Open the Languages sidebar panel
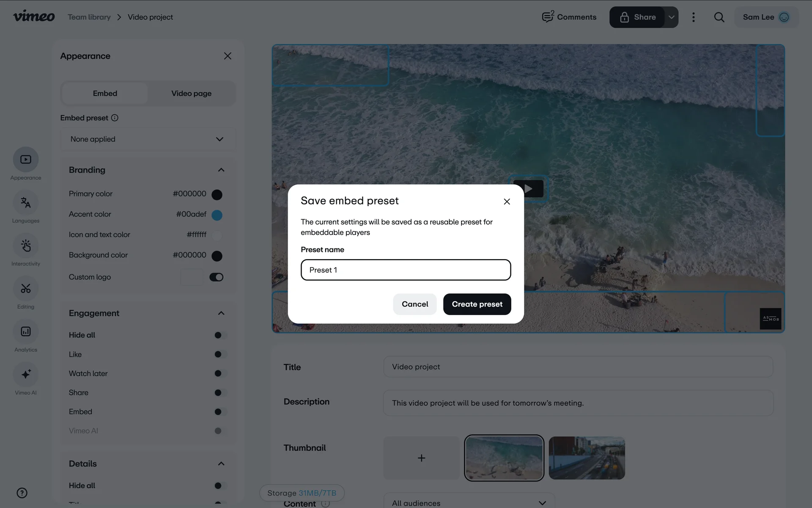 coord(26,203)
